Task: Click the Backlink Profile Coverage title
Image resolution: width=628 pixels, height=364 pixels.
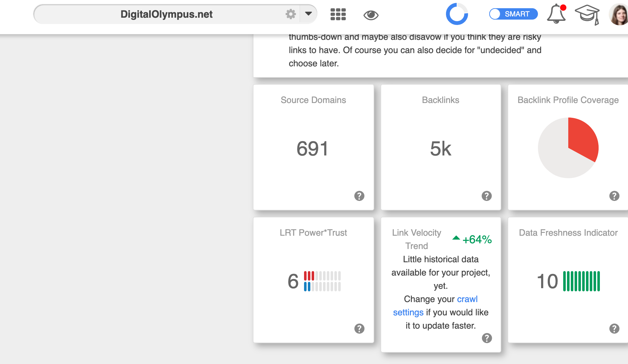Action: point(568,100)
